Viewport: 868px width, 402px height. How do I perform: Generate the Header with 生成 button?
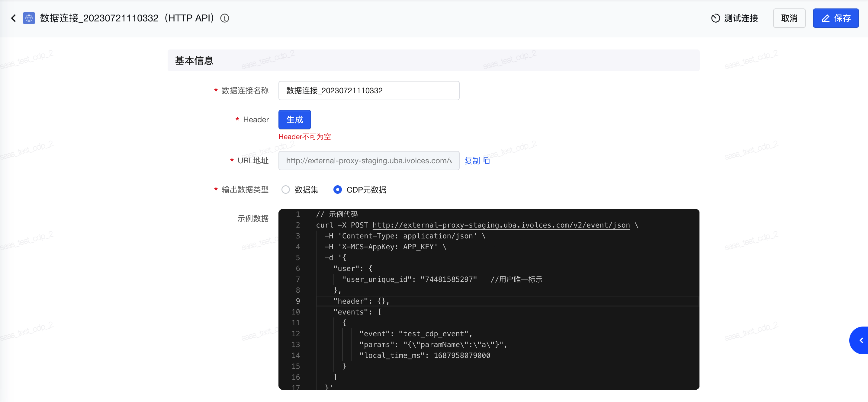[x=294, y=120]
